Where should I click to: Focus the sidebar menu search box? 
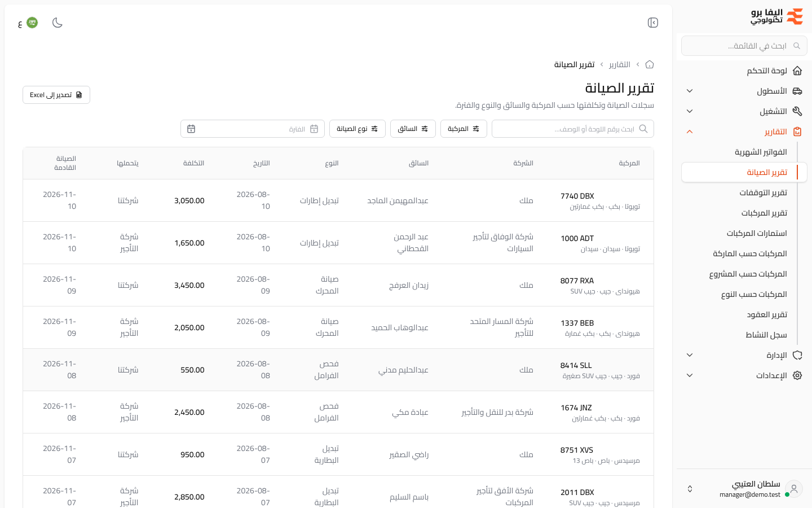coord(744,46)
